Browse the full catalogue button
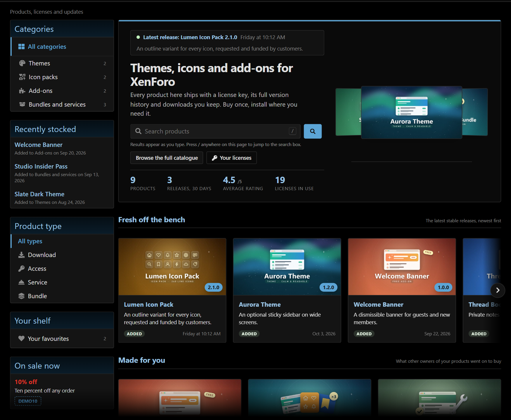Viewport: 511px width, 420px height. pyautogui.click(x=167, y=158)
